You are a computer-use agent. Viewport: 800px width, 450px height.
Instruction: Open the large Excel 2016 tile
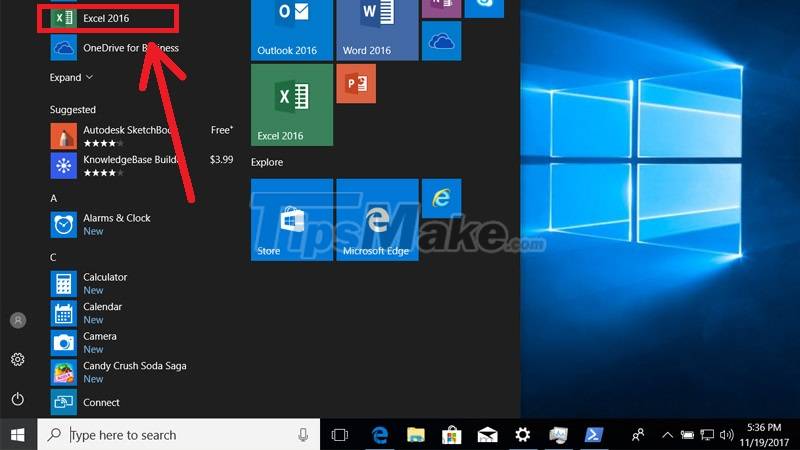pos(292,105)
